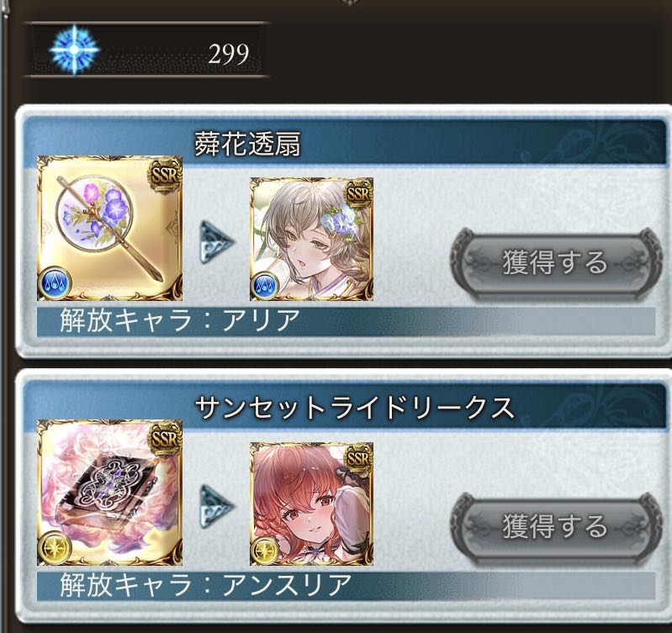
Task: Click 獲得する button for 蕣花透扇
Action: pyautogui.click(x=553, y=262)
